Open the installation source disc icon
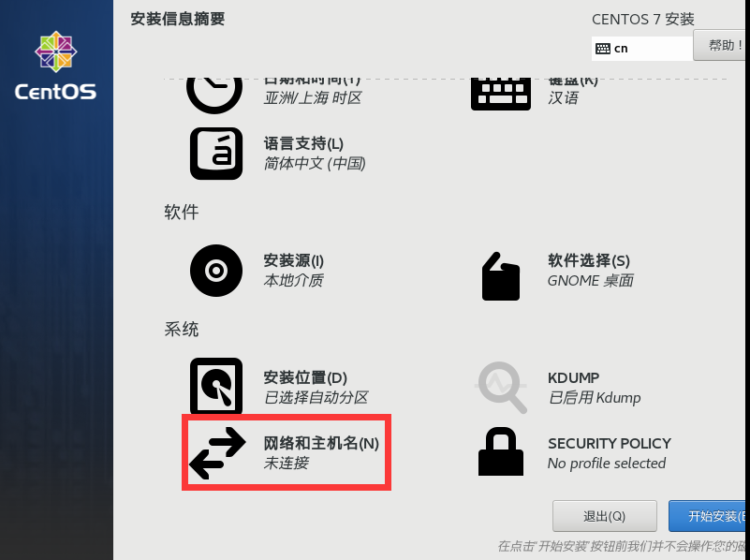750x560 pixels. pos(216,271)
